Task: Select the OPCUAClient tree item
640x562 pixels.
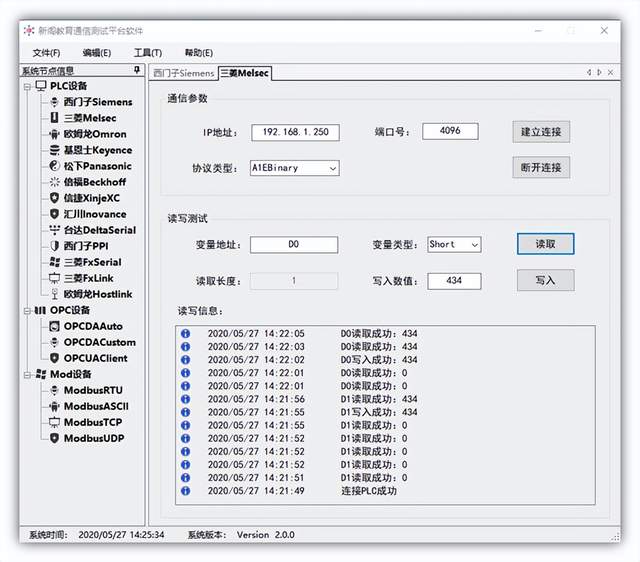Action: [96, 358]
